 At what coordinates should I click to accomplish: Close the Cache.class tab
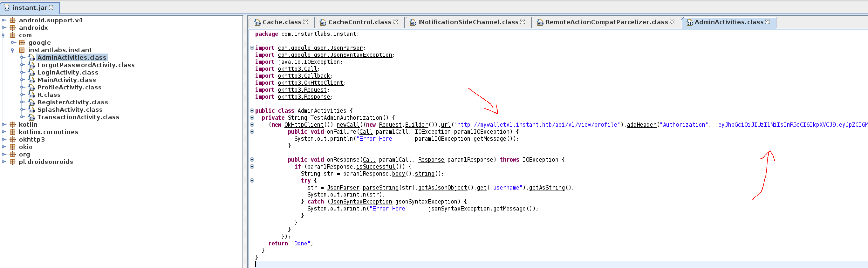pyautogui.click(x=305, y=22)
